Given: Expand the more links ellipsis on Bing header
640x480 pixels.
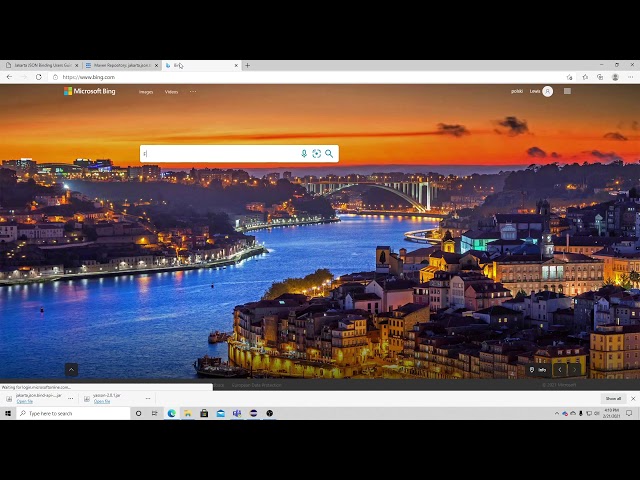Looking at the screenshot, I should click(193, 92).
